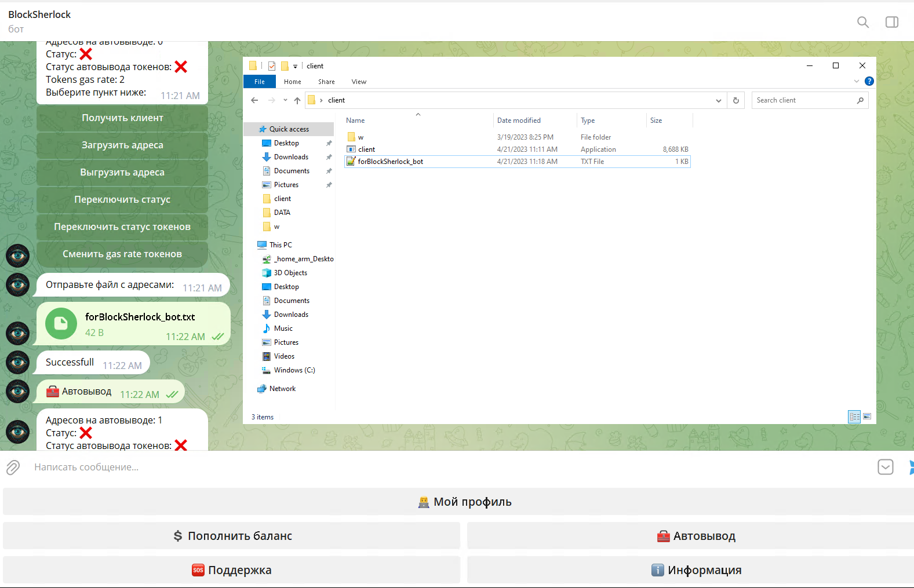Open the Recent locations dropdown arrow

[285, 100]
